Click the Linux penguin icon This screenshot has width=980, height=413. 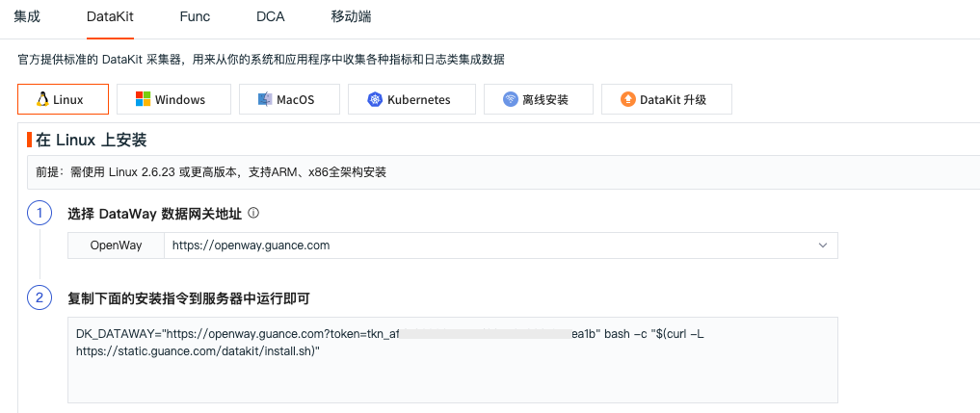coord(42,99)
